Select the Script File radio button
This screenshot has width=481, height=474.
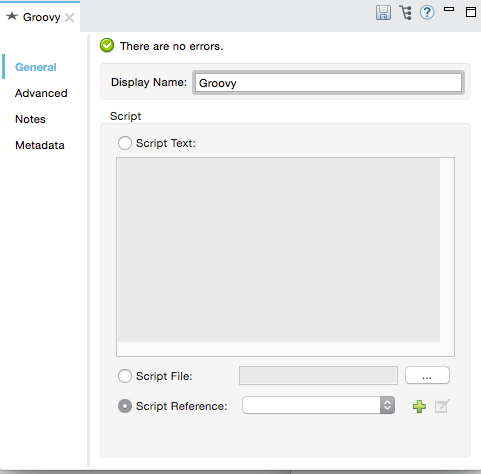pos(125,376)
